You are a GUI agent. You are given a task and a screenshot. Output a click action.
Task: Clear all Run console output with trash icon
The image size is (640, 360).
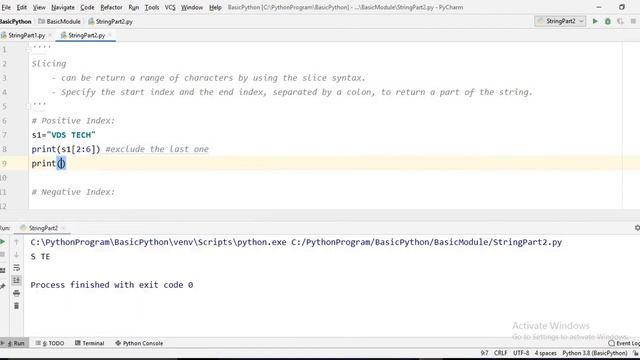[x=16, y=306]
